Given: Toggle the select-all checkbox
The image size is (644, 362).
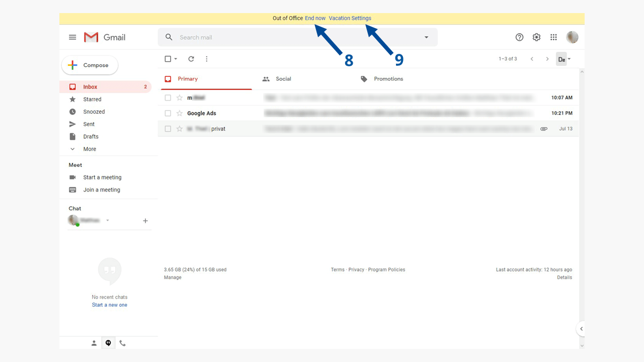Looking at the screenshot, I should (168, 59).
